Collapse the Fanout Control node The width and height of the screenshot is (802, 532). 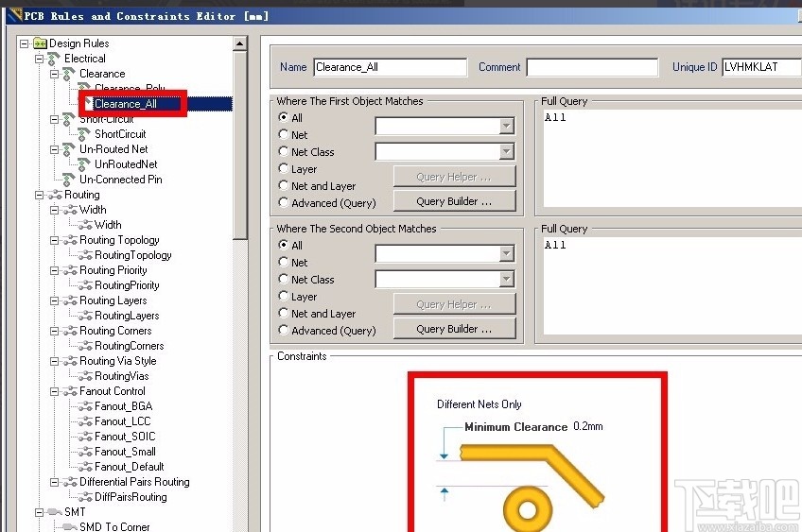(x=54, y=391)
